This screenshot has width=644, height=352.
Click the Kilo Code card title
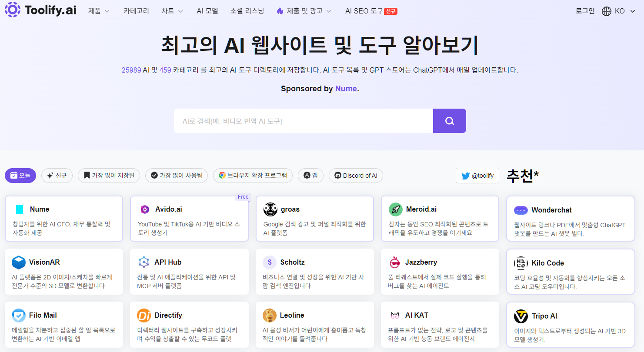click(547, 263)
